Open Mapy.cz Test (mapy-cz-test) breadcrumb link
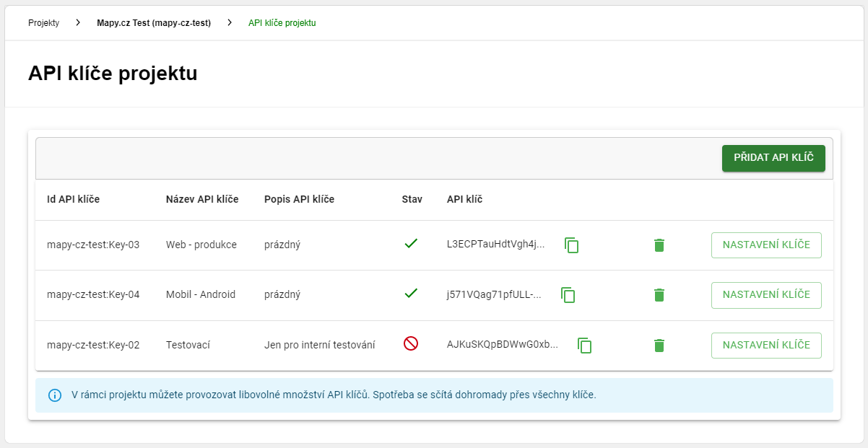 click(154, 23)
